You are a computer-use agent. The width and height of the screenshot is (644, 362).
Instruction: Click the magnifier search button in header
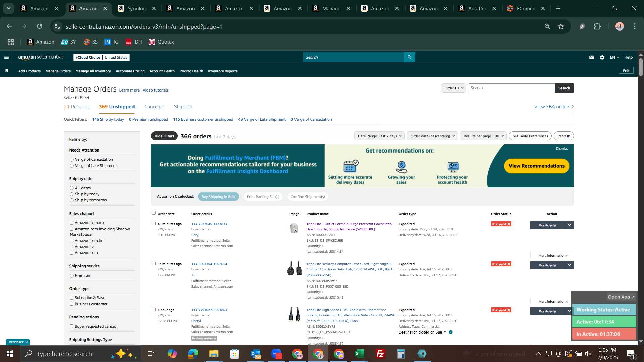(409, 57)
